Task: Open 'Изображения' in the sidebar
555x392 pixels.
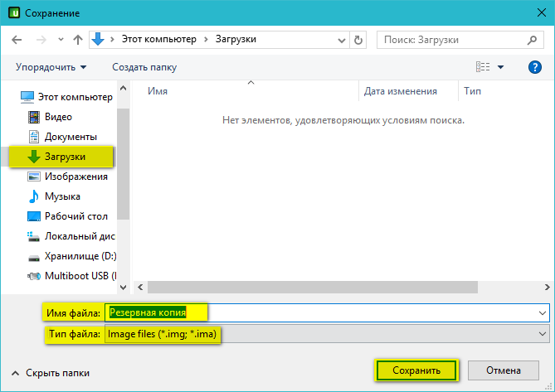Action: click(67, 177)
